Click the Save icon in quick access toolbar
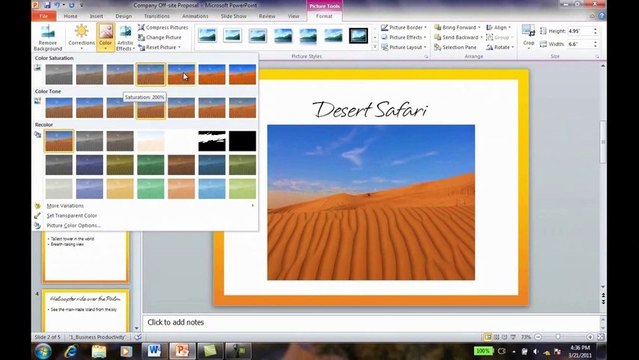Viewport: 639px width, 360px height. coord(48,5)
